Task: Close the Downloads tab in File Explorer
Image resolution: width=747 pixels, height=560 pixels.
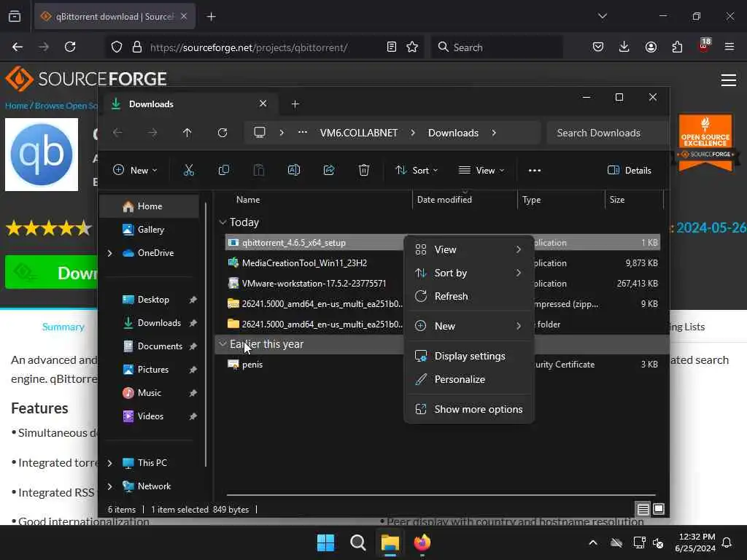Action: [x=263, y=104]
